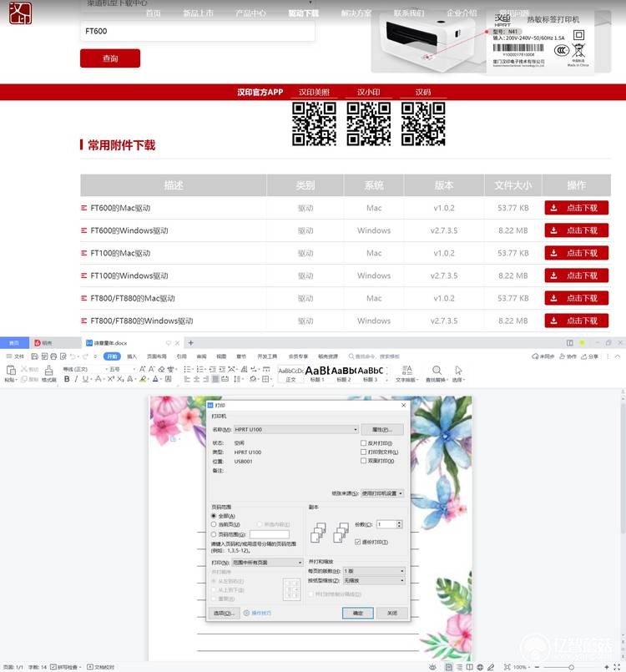Enable the print to file checkbox
The width and height of the screenshot is (626, 672).
[x=363, y=452]
